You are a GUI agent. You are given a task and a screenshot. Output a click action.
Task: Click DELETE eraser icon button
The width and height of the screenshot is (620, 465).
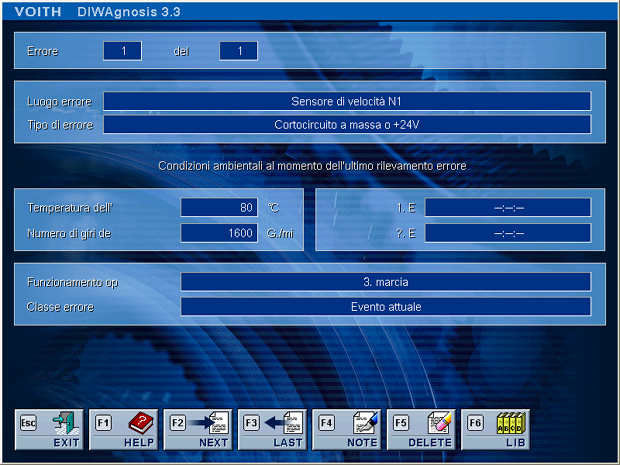(x=421, y=430)
